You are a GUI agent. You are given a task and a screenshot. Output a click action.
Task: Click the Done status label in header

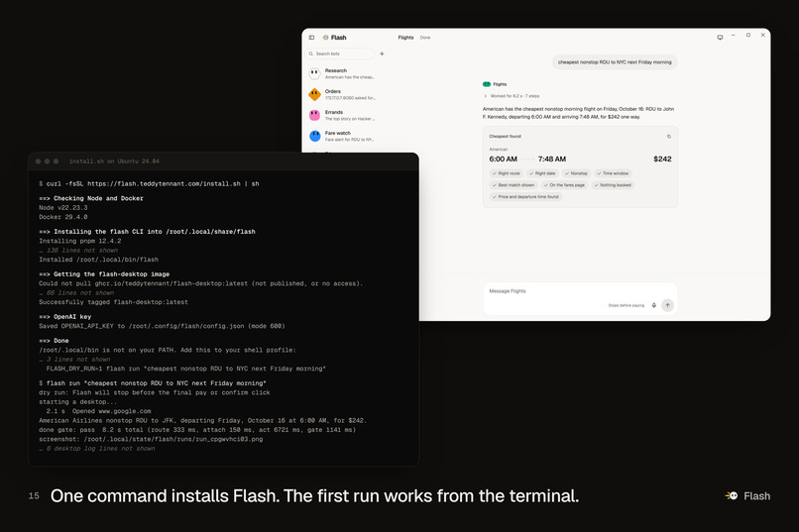pyautogui.click(x=425, y=38)
